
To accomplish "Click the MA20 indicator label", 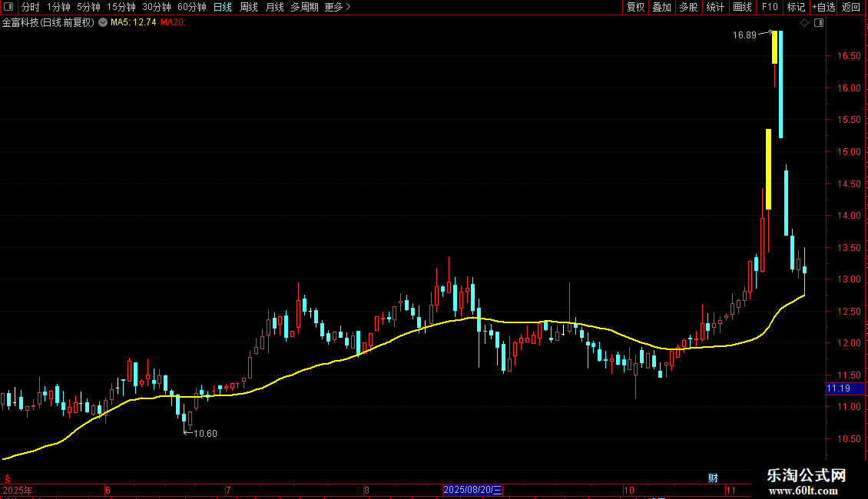I will 174,22.
